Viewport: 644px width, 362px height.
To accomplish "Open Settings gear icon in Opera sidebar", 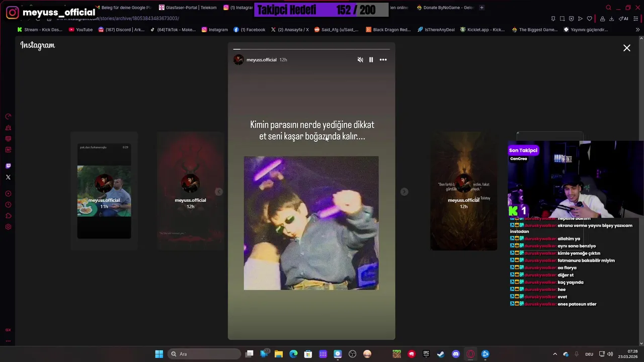I will 8,227.
